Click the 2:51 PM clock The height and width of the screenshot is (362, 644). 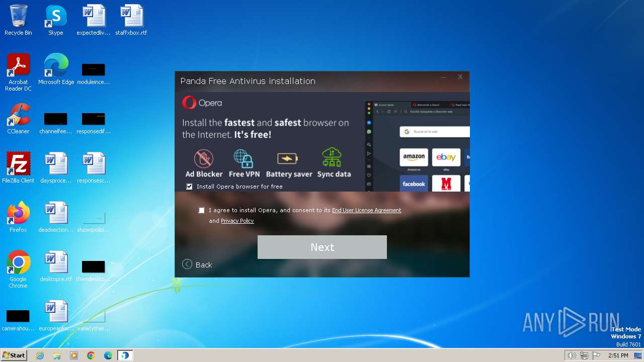618,355
